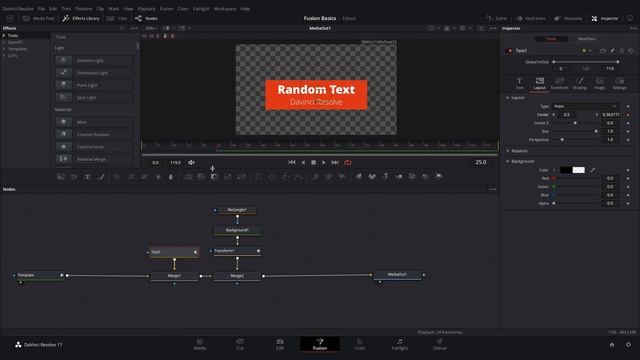Play the composition forward

[x=324, y=162]
